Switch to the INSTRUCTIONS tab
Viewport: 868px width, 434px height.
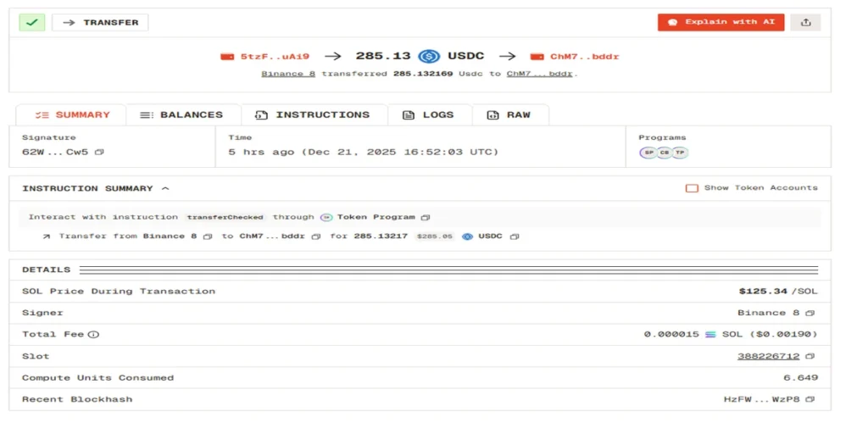click(x=314, y=115)
